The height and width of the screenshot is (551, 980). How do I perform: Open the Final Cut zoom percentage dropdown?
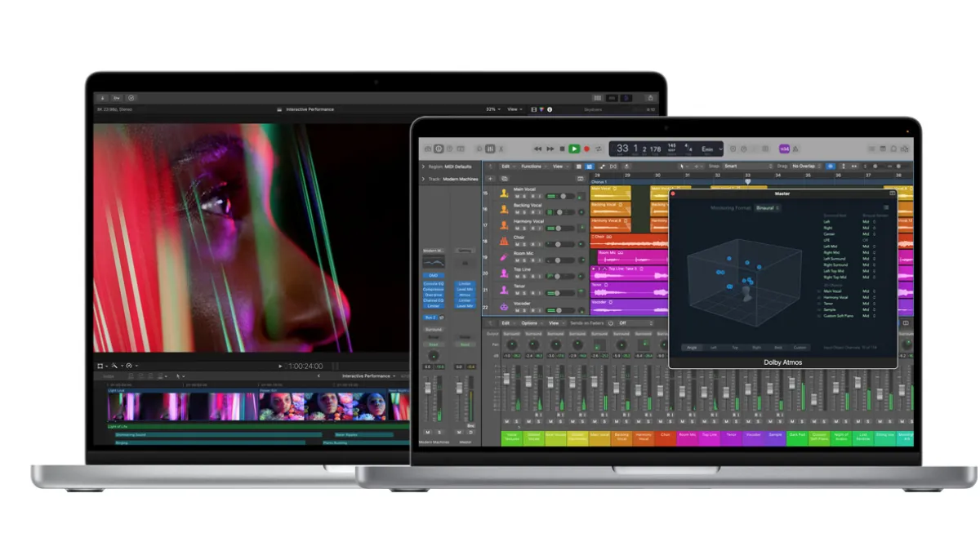coord(492,109)
